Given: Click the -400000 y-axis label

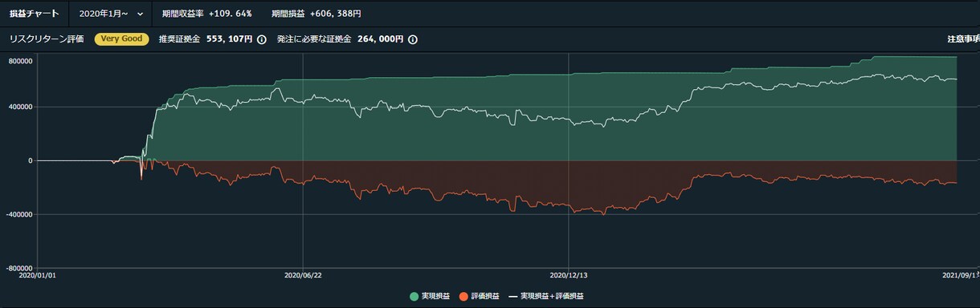Looking at the screenshot, I should [x=18, y=214].
